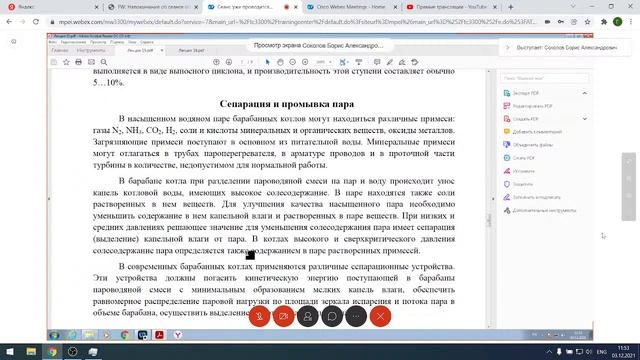Open more options (three dots) in Webex

click(356, 316)
